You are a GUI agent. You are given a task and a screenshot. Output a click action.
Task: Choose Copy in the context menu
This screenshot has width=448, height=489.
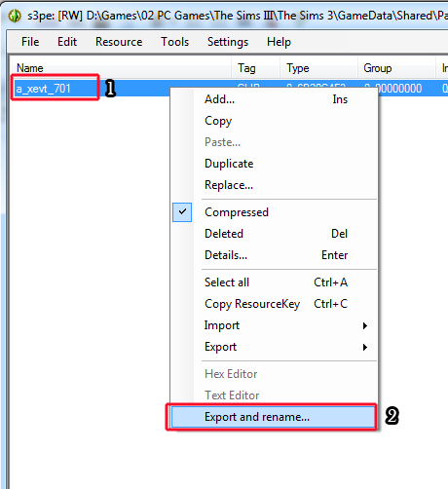tap(275, 121)
